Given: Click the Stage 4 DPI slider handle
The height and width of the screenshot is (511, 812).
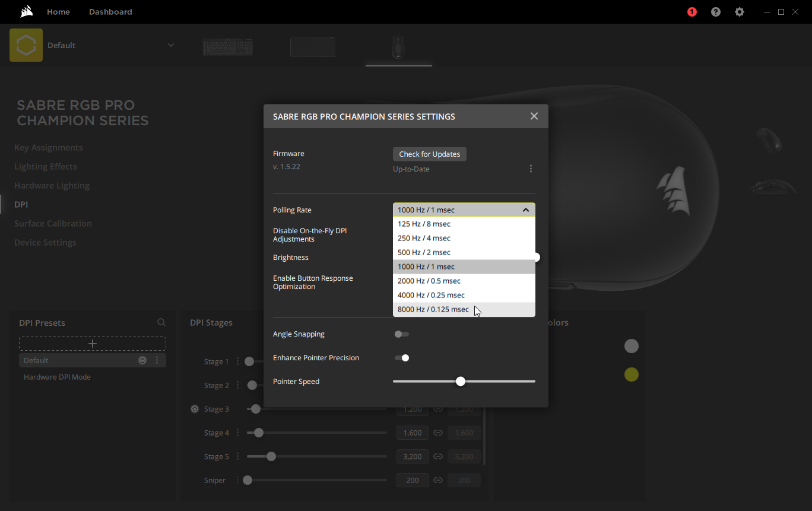Looking at the screenshot, I should [259, 433].
